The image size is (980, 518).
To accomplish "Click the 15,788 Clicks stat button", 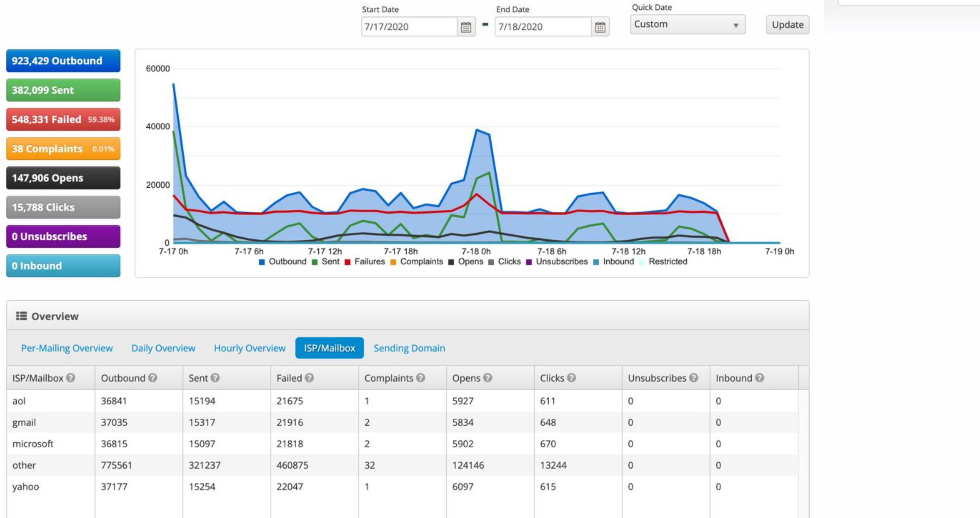I will pyautogui.click(x=63, y=207).
